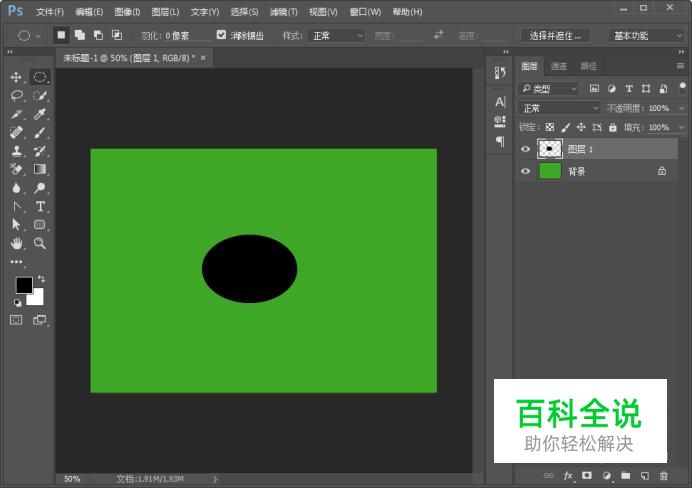Select the Gradient tool
Screen dimensions: 692x488
pyautogui.click(x=40, y=169)
